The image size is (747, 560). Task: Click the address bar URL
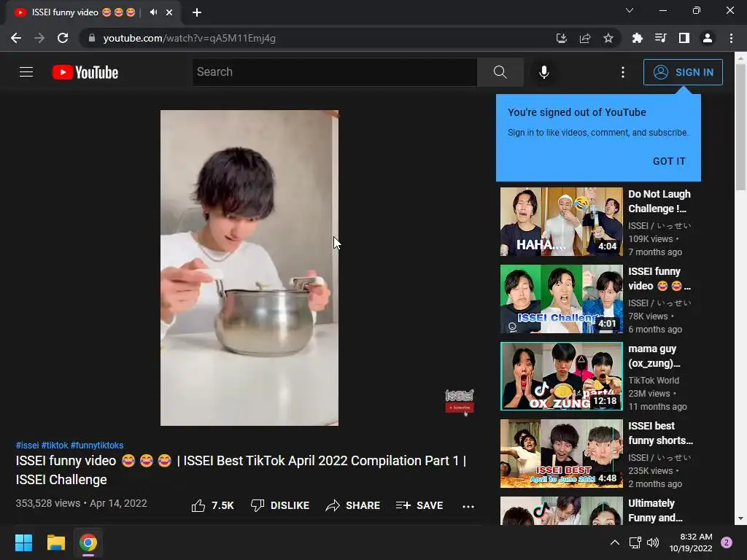(189, 38)
